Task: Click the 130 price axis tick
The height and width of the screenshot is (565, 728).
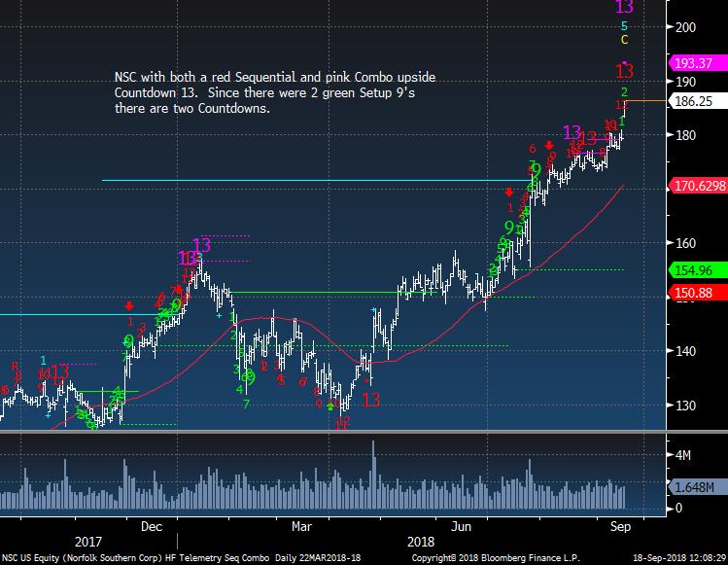Action: pyautogui.click(x=686, y=406)
